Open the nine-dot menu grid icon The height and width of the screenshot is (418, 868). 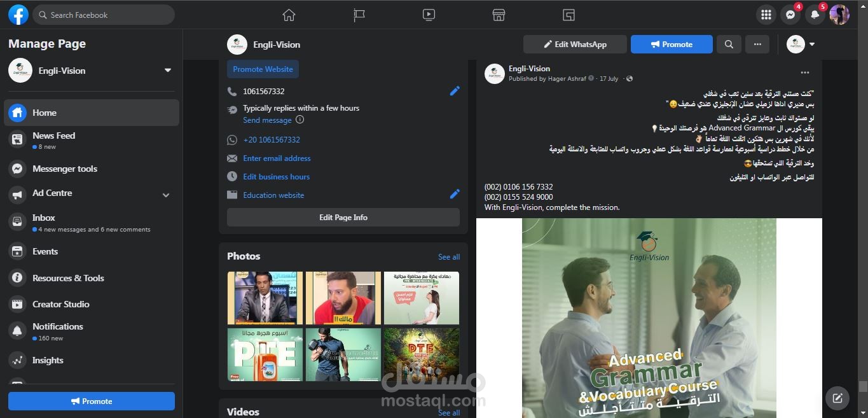(766, 15)
